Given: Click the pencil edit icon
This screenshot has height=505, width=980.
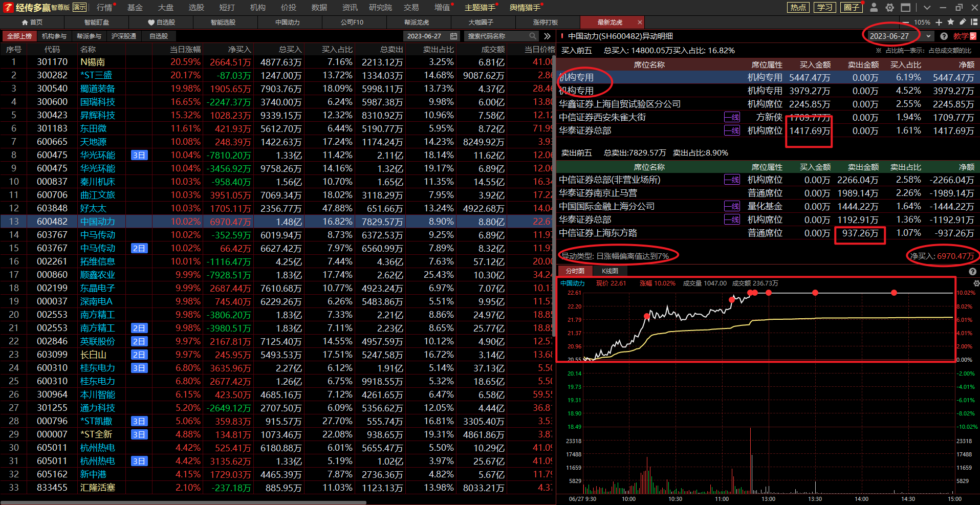Looking at the screenshot, I should coord(963,22).
